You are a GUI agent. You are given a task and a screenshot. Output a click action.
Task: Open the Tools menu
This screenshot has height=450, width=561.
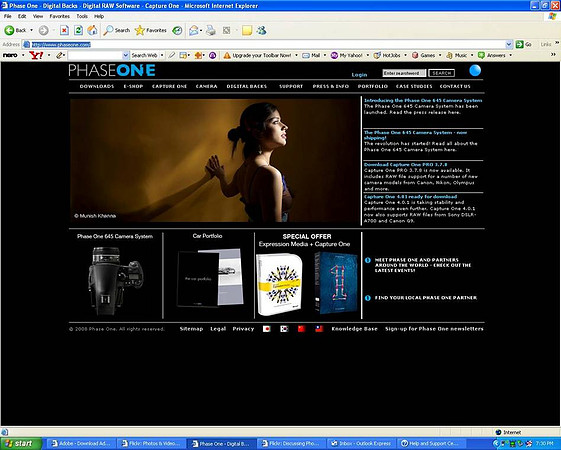82,16
